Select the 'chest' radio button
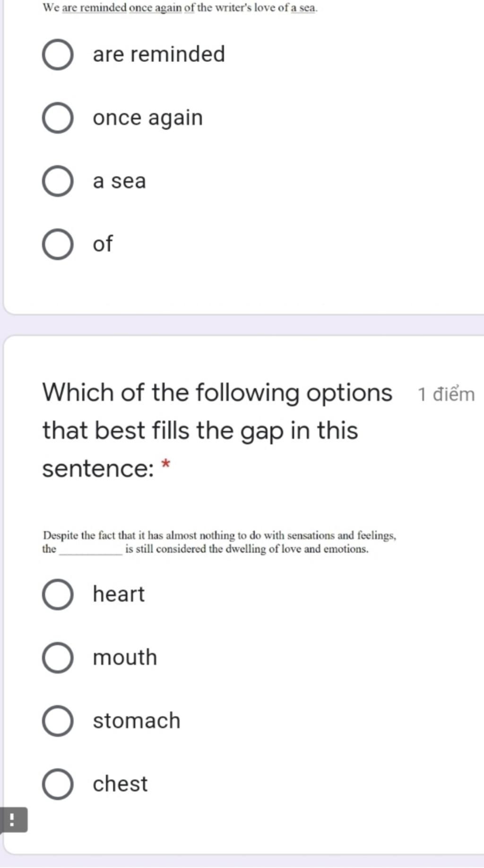484x868 pixels. click(x=58, y=784)
